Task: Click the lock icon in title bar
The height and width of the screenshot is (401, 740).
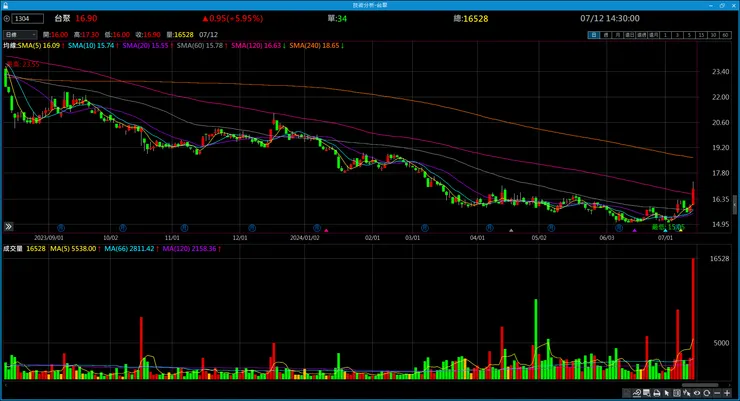Action: tap(5, 5)
